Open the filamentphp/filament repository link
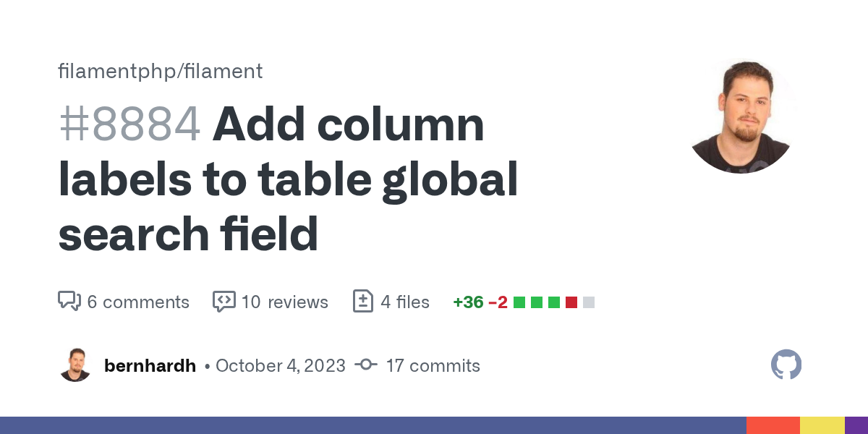The image size is (868, 434). (x=160, y=72)
